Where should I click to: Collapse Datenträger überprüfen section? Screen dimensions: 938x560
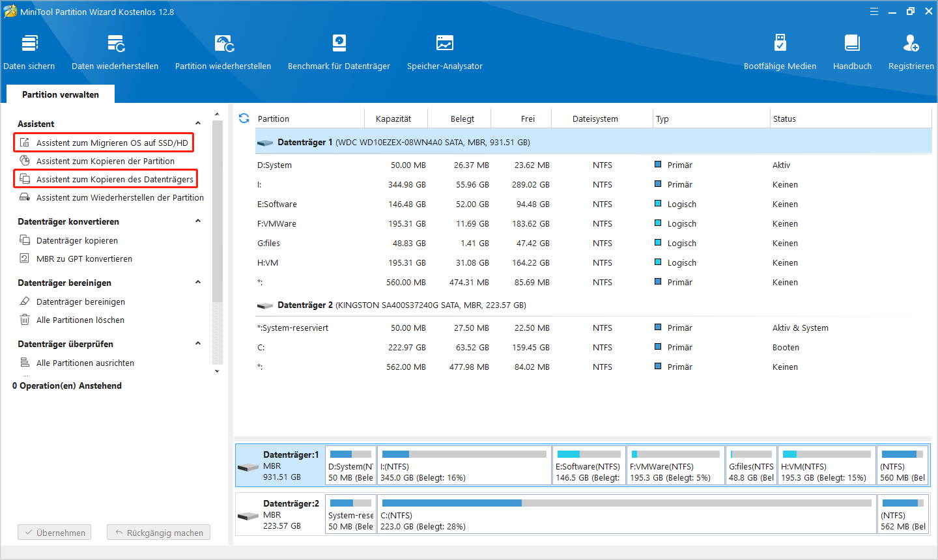click(x=198, y=344)
